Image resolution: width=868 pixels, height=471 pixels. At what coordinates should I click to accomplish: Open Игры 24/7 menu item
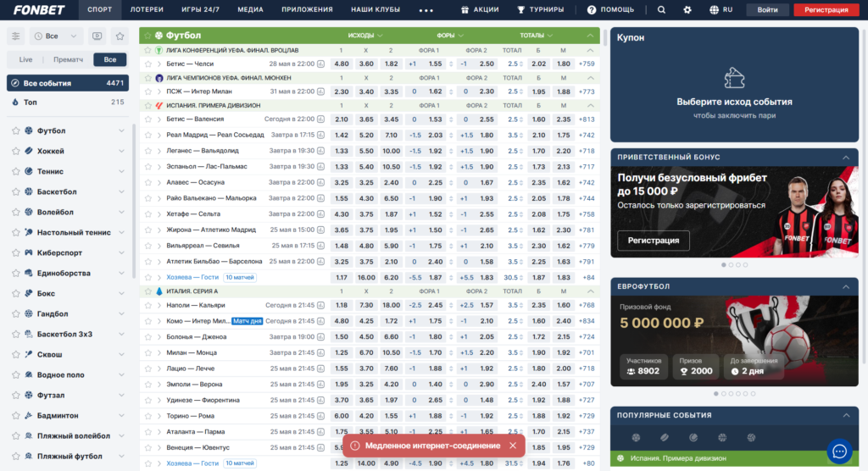pyautogui.click(x=200, y=9)
